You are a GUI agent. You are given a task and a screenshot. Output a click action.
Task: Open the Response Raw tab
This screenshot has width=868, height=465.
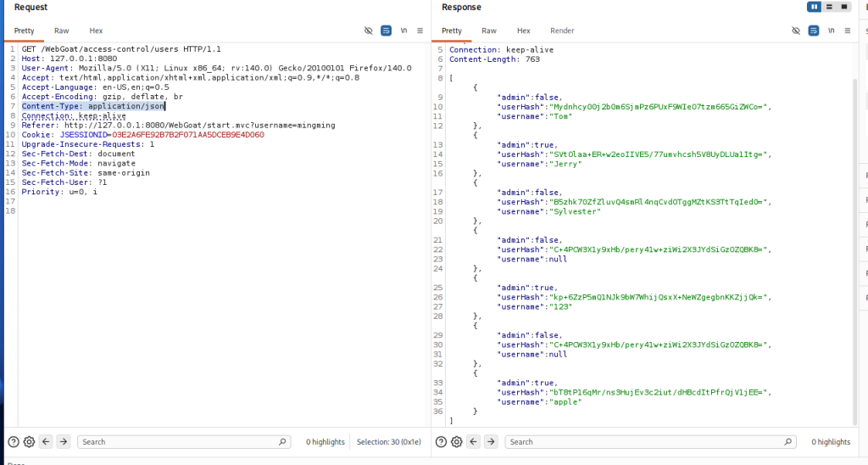pos(489,31)
